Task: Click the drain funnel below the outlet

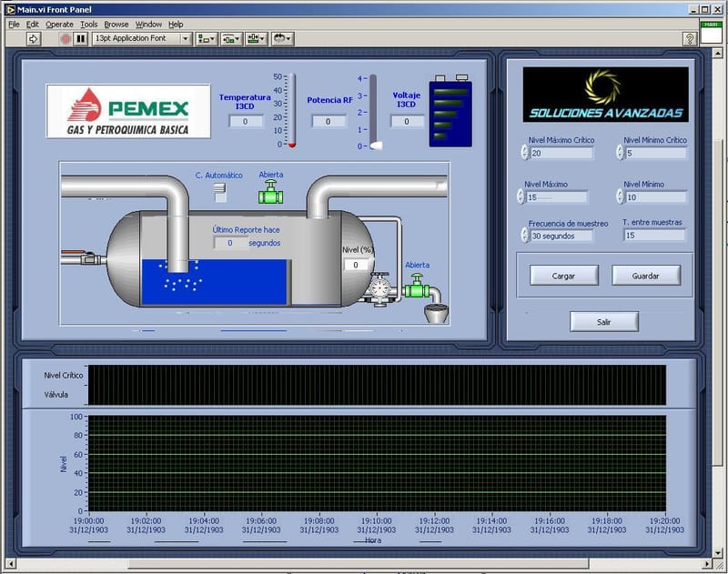Action: pos(437,313)
